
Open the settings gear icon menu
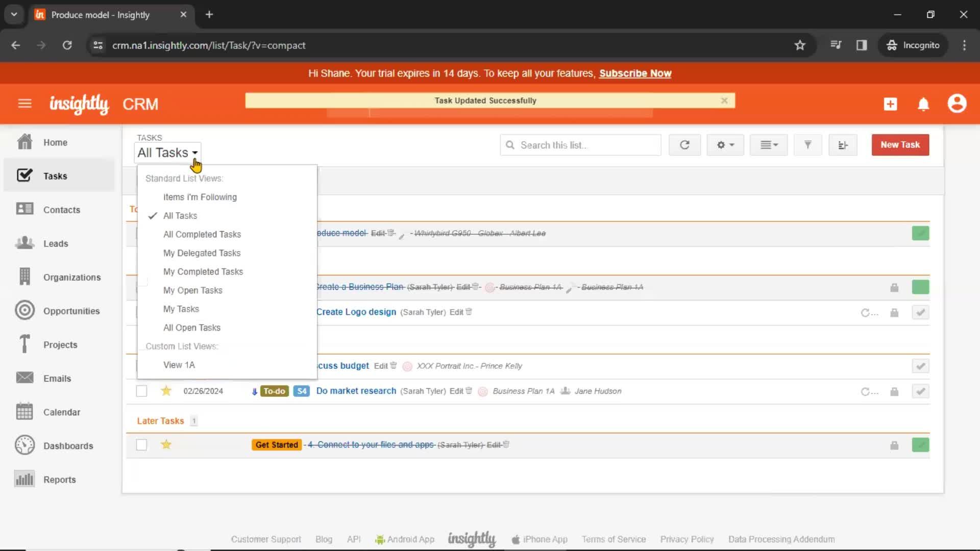724,145
